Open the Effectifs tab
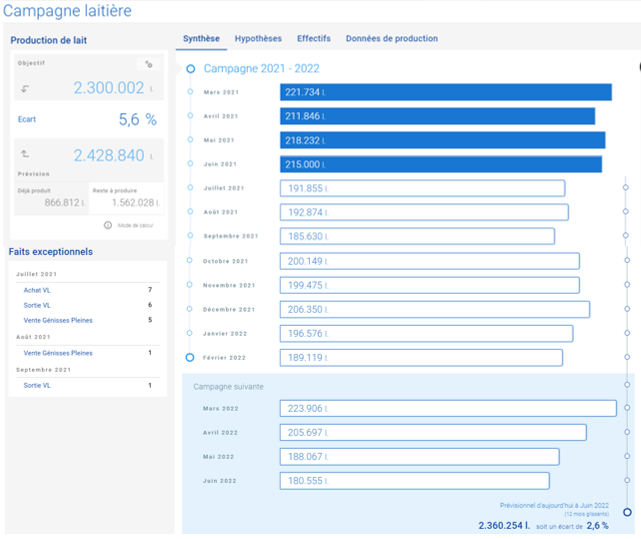Screen dimensions: 641x539 [314, 38]
